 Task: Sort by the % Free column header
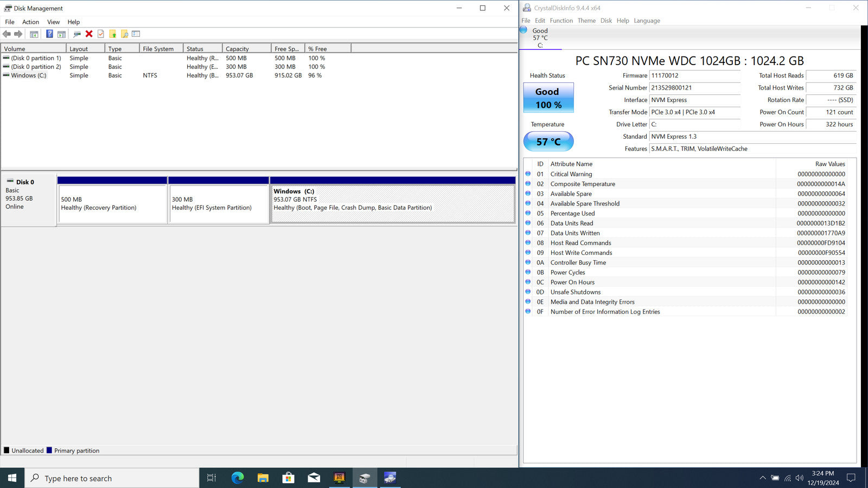coord(328,49)
